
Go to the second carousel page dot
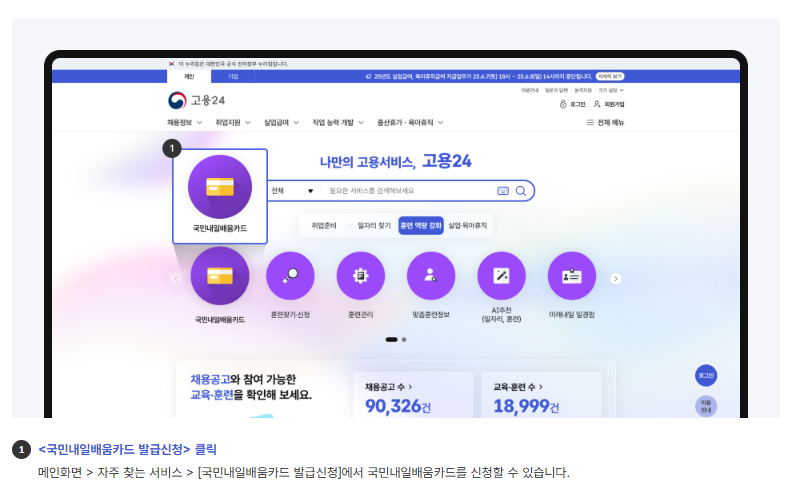coord(404,340)
